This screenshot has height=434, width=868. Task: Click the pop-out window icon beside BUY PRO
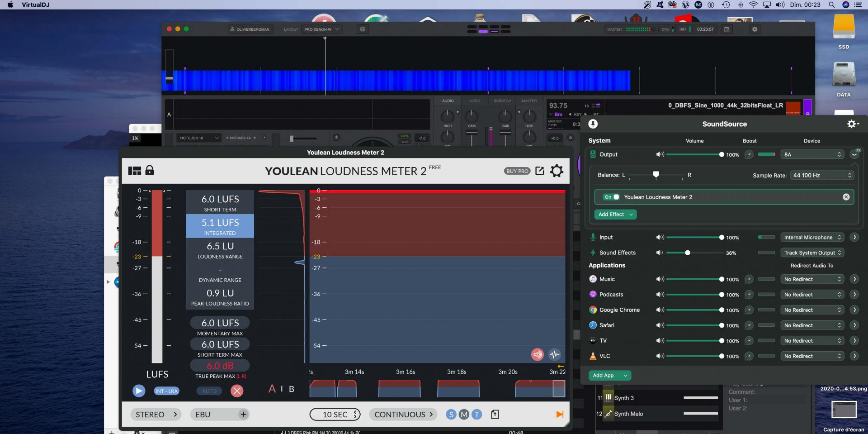click(539, 171)
